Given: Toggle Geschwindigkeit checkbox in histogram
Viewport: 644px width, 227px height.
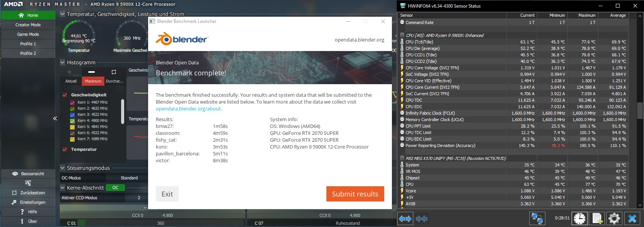Looking at the screenshot, I should 65,95.
